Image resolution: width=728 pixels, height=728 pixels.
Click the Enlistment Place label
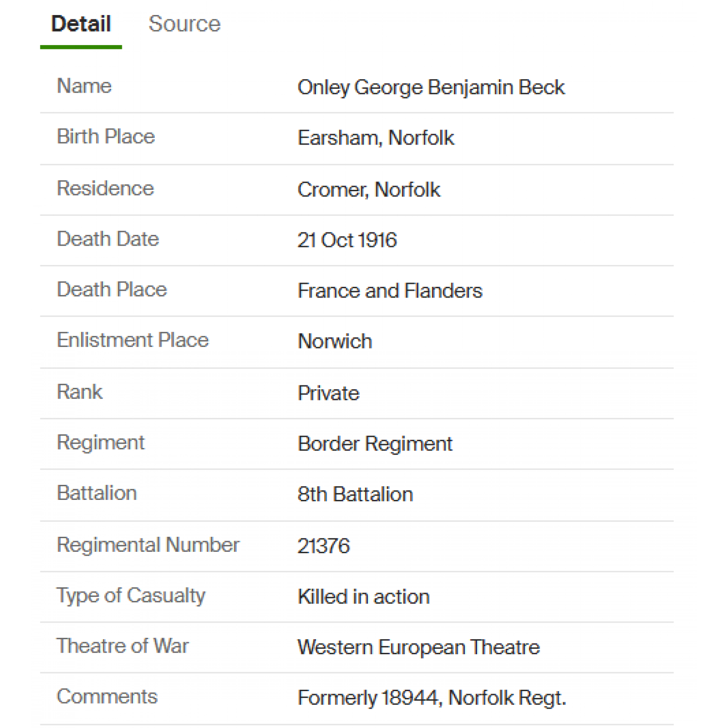click(x=132, y=340)
